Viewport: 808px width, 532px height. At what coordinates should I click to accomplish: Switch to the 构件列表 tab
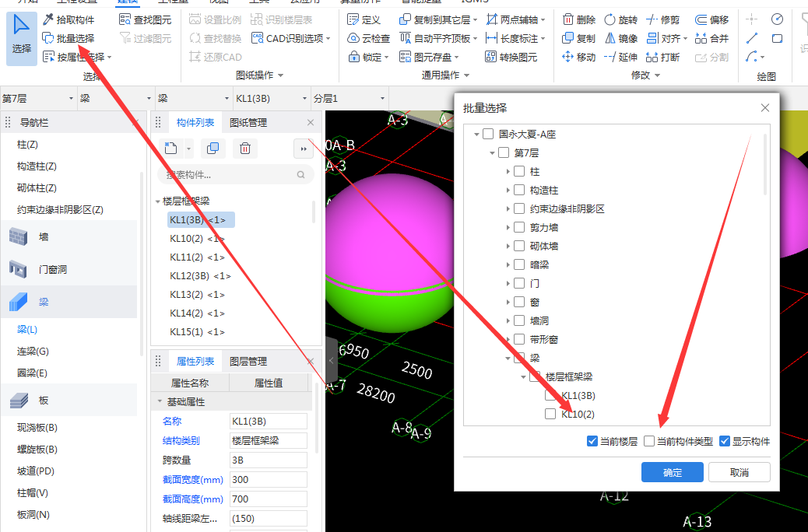point(195,123)
